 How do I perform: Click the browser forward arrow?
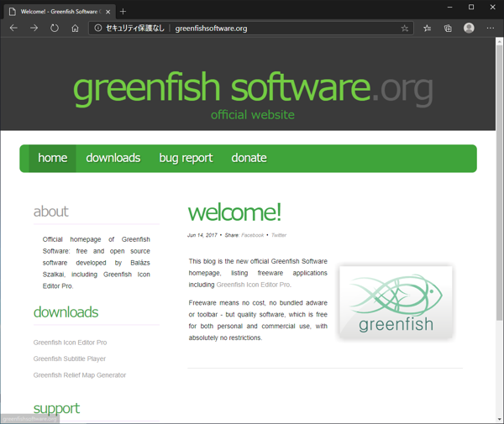coord(34,29)
